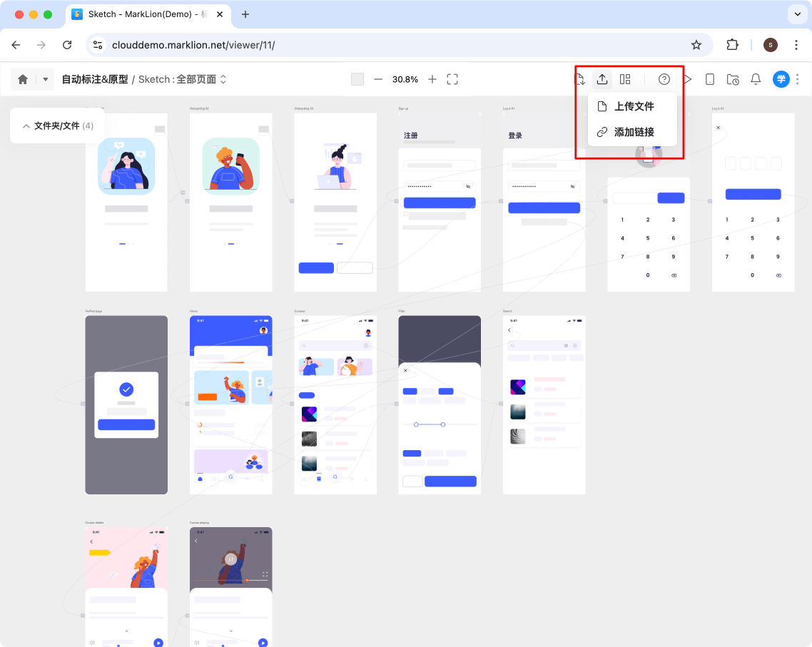Viewport: 812px width, 647px height.
Task: Click the canvas background color swatch
Action: pos(357,79)
